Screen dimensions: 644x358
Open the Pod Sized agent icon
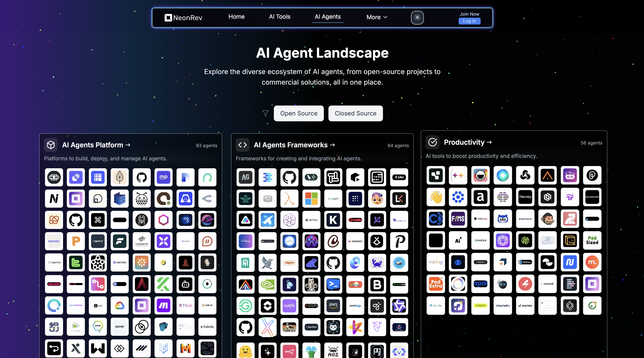coord(592,240)
